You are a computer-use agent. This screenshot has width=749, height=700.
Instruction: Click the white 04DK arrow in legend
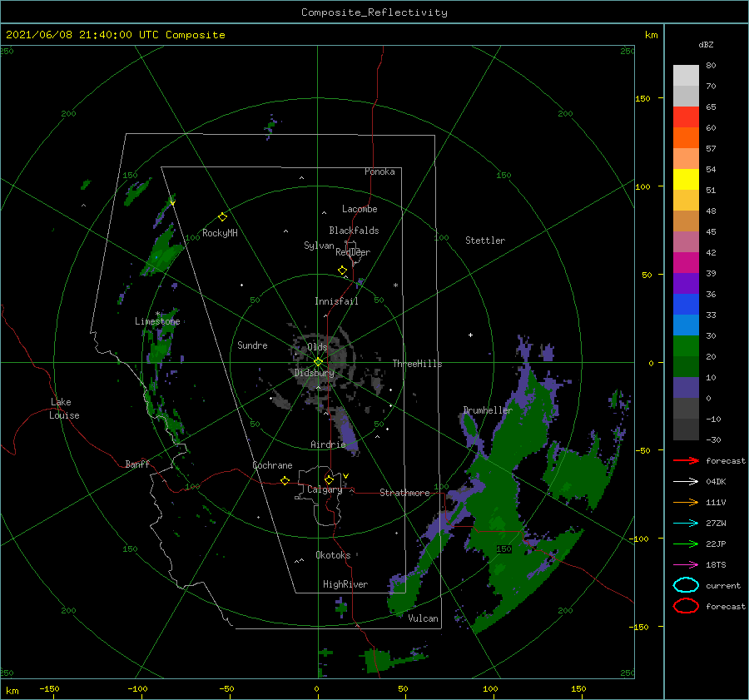pyautogui.click(x=686, y=481)
